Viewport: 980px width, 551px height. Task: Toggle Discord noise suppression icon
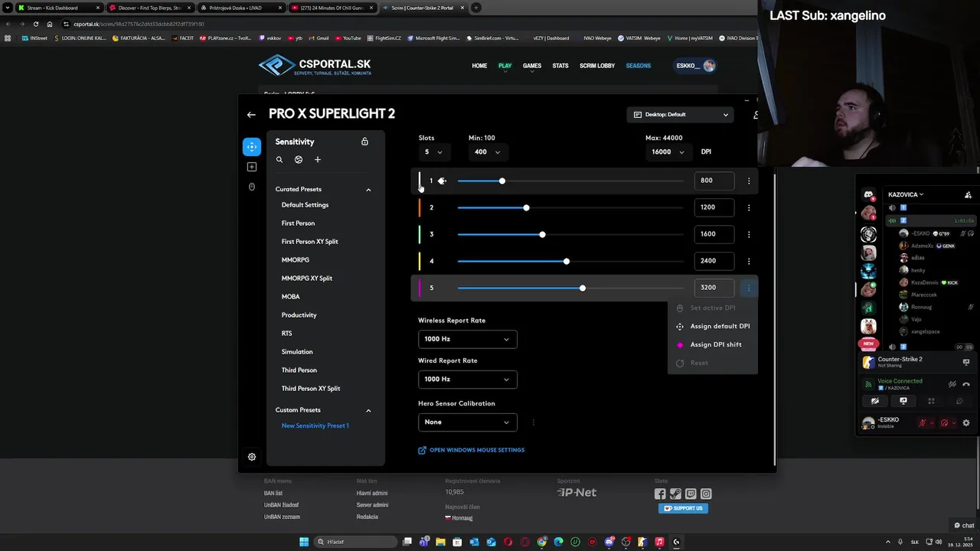[952, 384]
